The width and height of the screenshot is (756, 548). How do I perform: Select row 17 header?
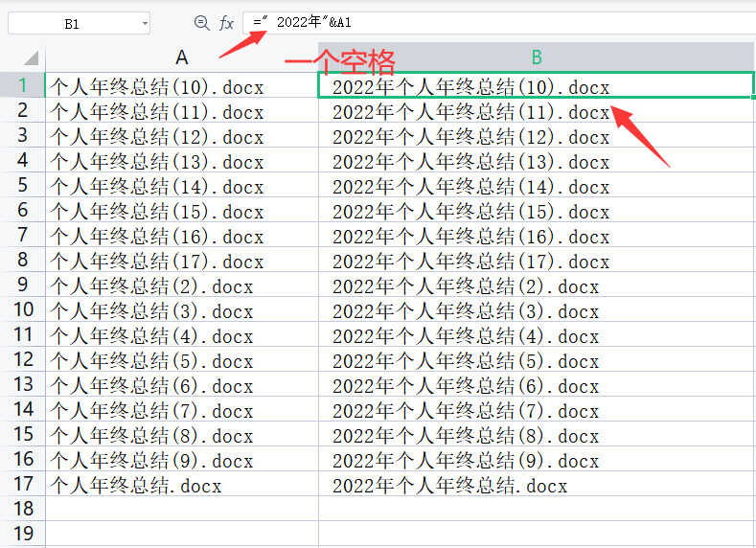pyautogui.click(x=22, y=485)
